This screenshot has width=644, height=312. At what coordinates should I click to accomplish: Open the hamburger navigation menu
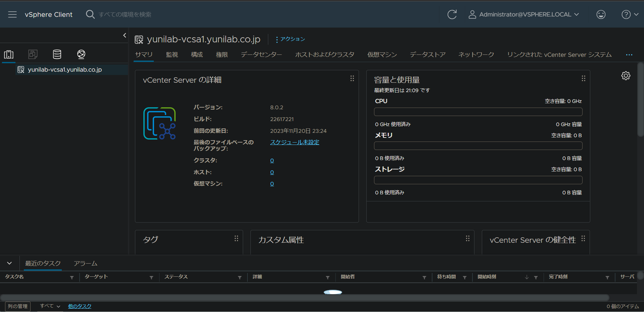(12, 14)
